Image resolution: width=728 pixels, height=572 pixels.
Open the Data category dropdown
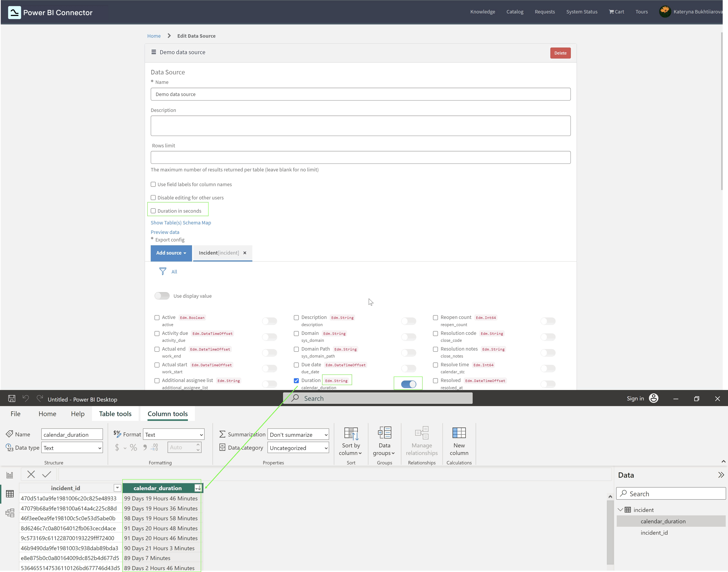(x=298, y=448)
